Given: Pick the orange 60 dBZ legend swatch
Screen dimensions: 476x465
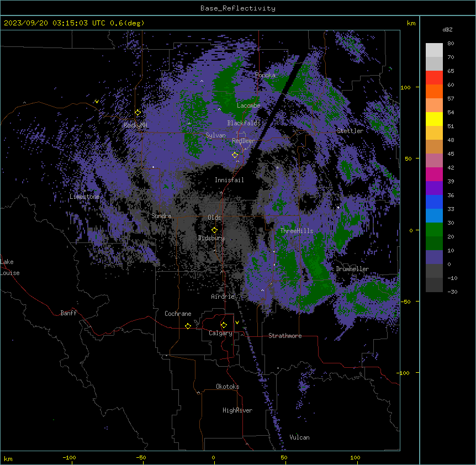Looking at the screenshot, I should [434, 91].
